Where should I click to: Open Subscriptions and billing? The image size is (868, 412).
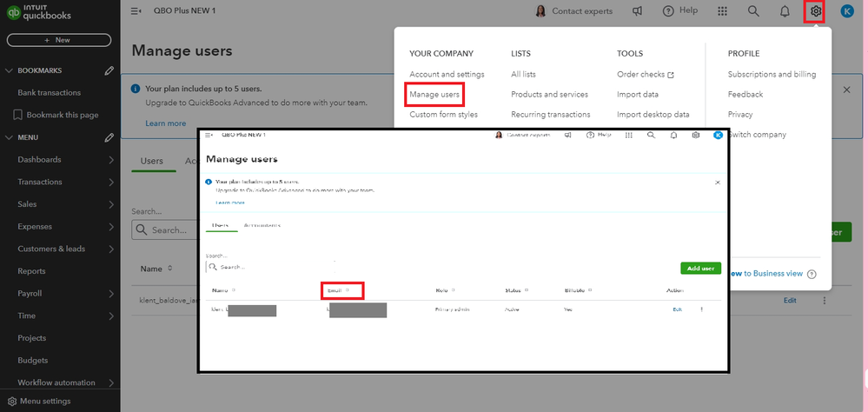coord(772,74)
